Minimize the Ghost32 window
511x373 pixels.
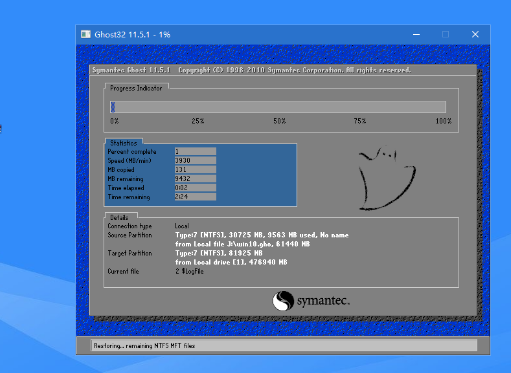tap(416, 34)
